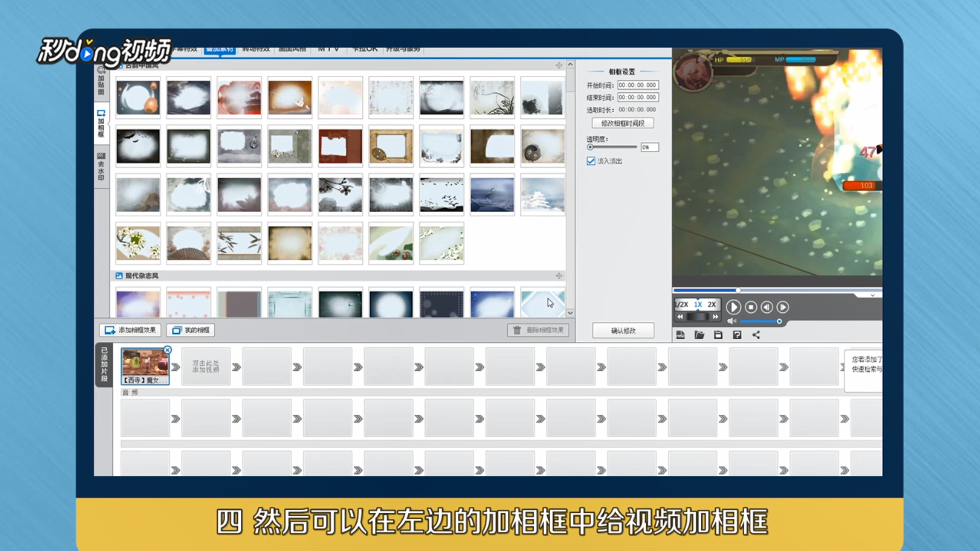Click the 已添加片段 side label

tap(104, 365)
